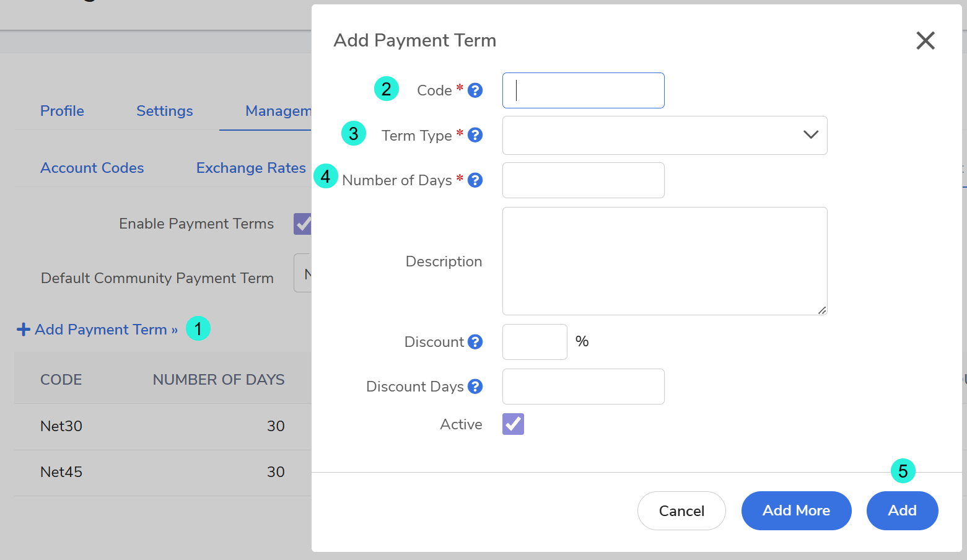Click the Cancel button
967x560 pixels.
point(681,510)
